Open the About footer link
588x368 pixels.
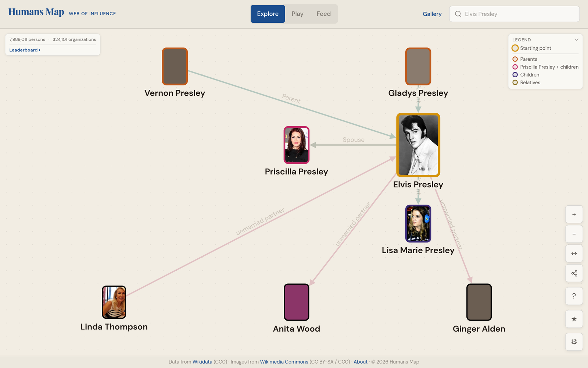click(x=361, y=362)
